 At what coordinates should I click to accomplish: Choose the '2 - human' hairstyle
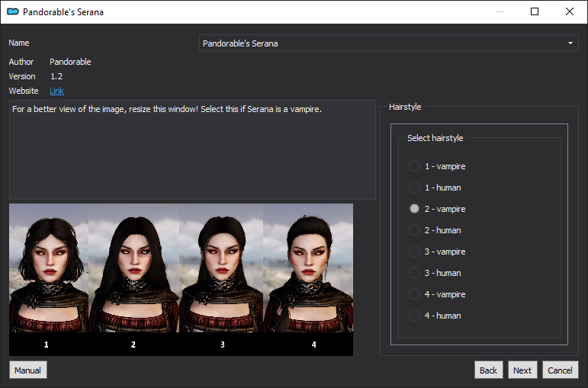click(435, 230)
